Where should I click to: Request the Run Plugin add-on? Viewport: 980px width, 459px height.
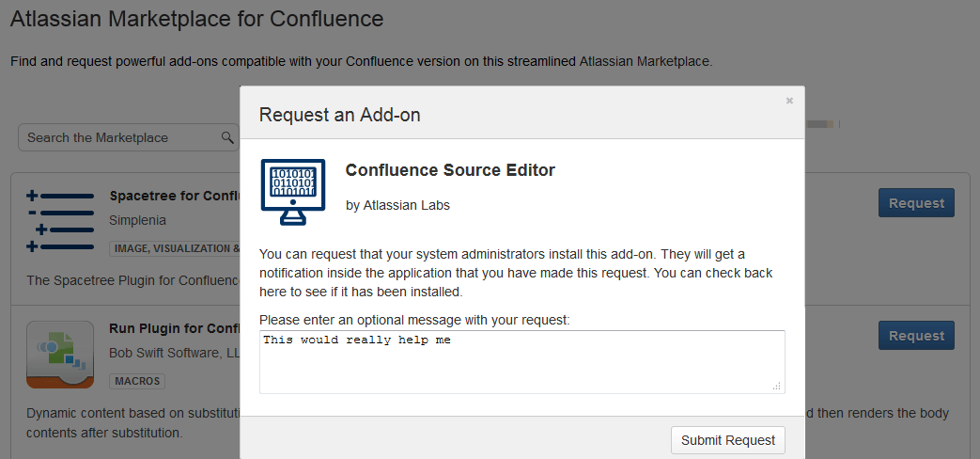(x=915, y=336)
